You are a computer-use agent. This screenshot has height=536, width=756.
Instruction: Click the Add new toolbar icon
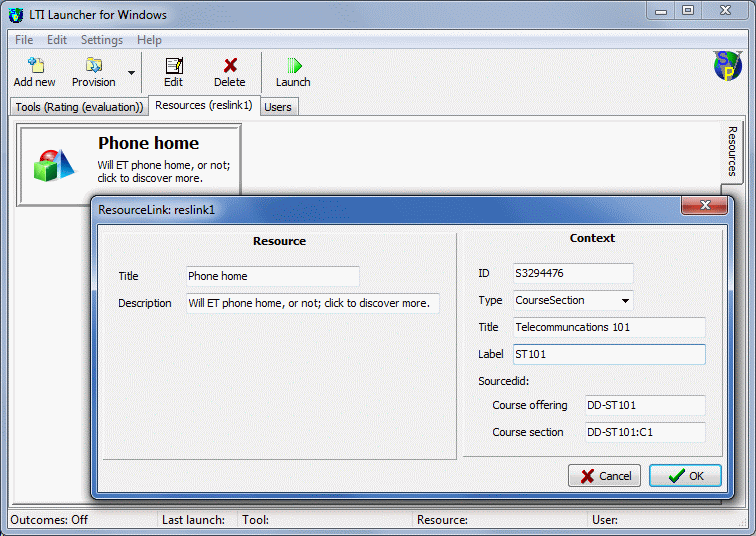tap(36, 65)
